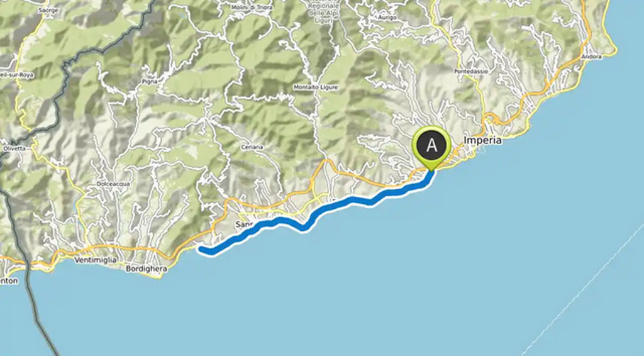Select the Pigna village label
Image resolution: width=644 pixels, height=356 pixels.
click(150, 82)
